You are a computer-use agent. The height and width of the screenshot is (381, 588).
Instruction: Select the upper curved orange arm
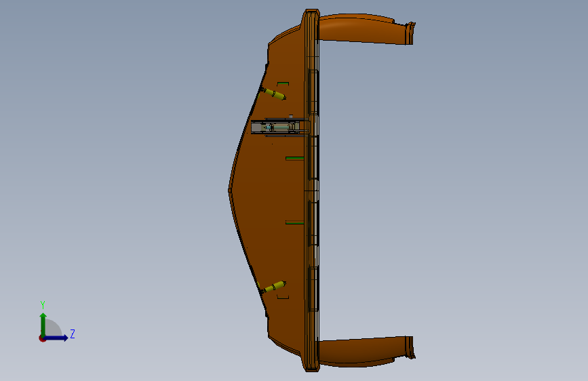367,29
